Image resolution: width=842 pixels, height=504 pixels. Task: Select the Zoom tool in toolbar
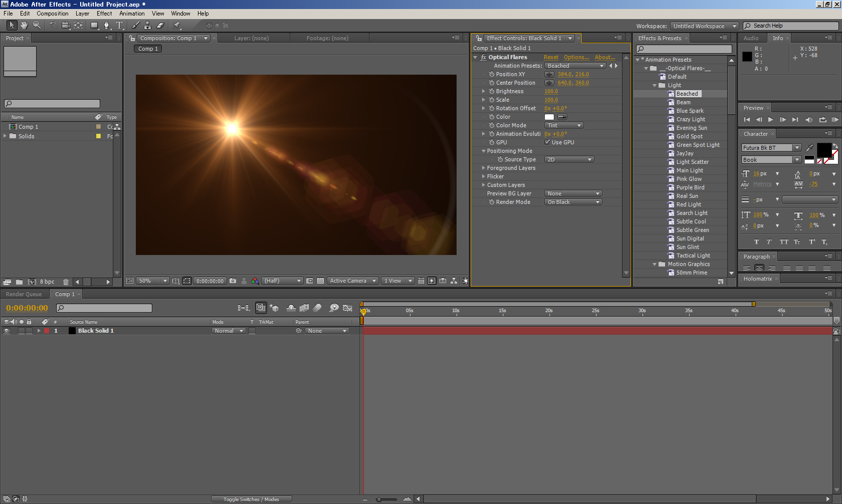37,25
